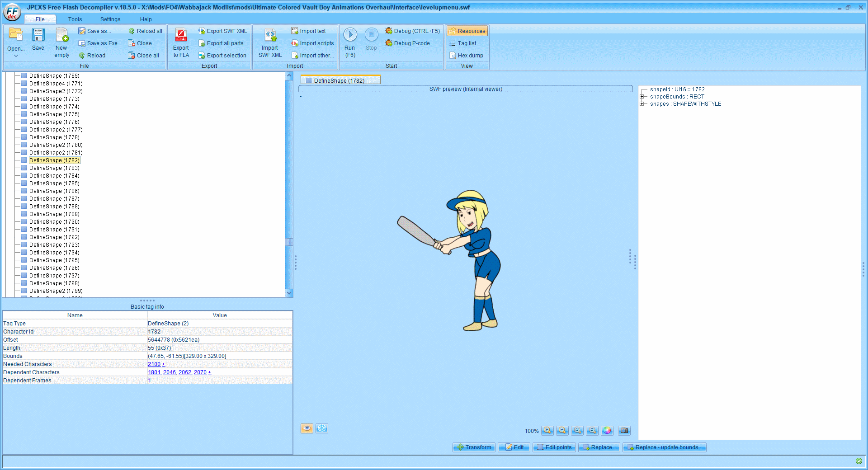Screen dimensions: 868x470
Task: Zoom out of the preview
Action: point(562,431)
